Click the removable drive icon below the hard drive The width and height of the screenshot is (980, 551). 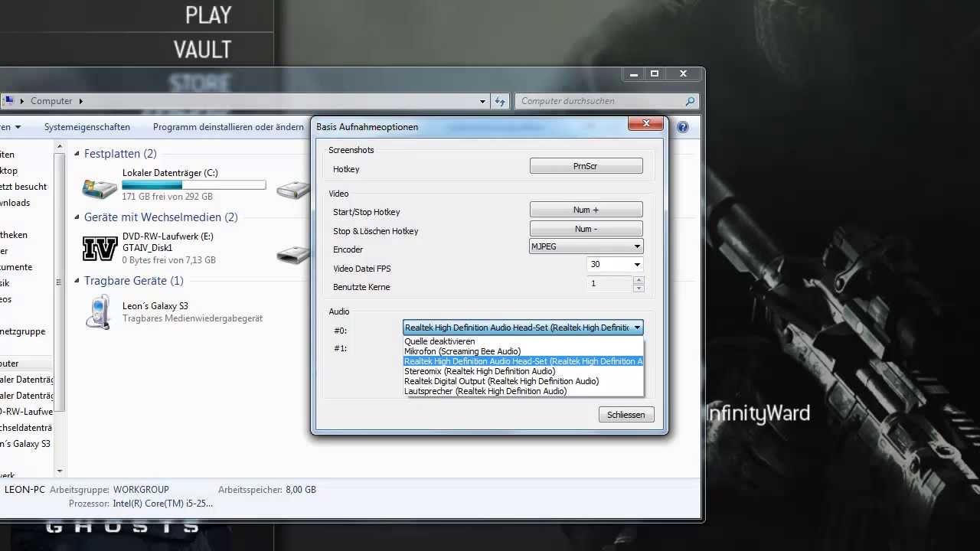click(x=293, y=253)
